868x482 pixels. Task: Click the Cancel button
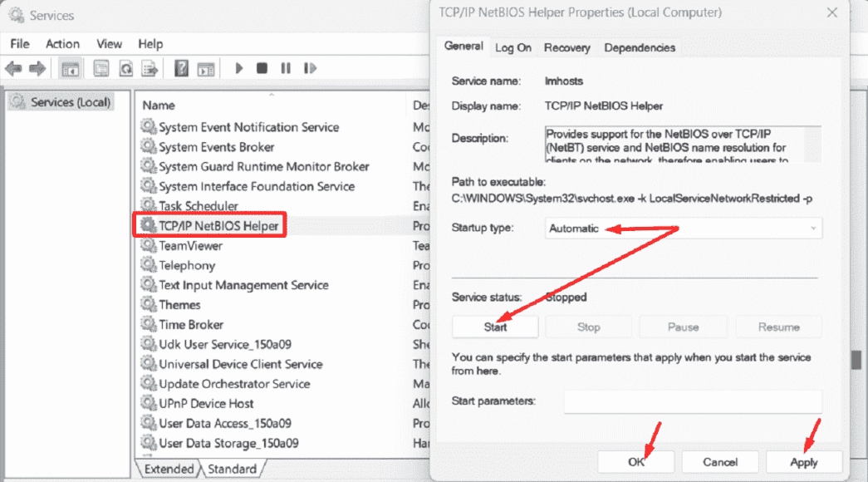pyautogui.click(x=719, y=462)
